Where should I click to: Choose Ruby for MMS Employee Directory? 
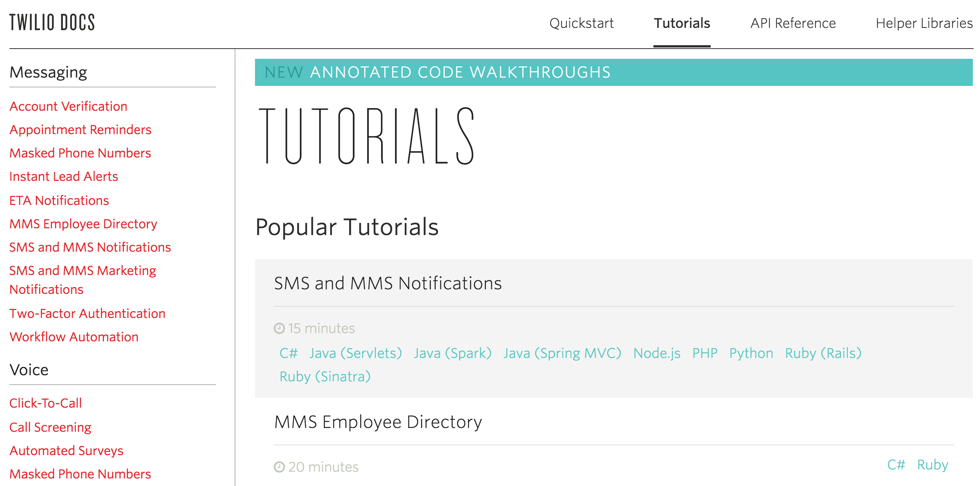pos(933,465)
